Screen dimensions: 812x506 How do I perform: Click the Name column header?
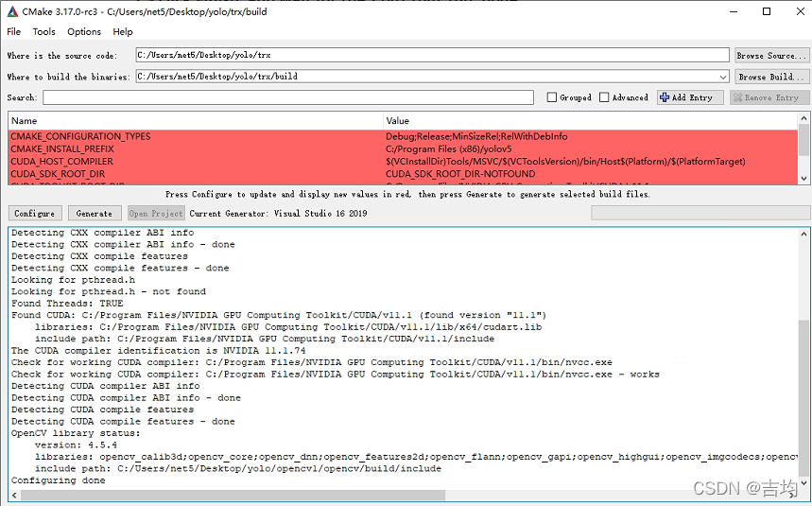pos(196,121)
